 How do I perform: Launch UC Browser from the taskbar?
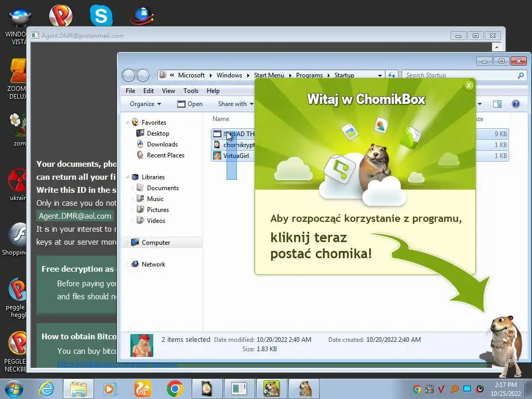pyautogui.click(x=142, y=389)
